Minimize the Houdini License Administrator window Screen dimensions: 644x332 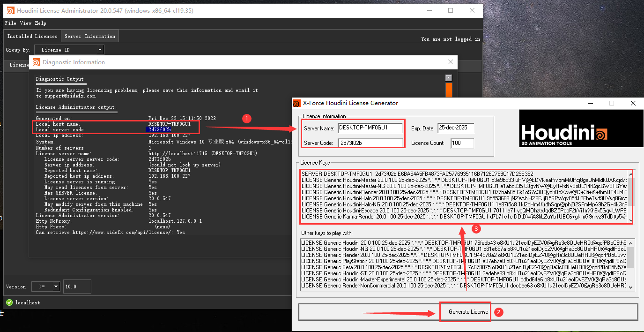(429, 10)
